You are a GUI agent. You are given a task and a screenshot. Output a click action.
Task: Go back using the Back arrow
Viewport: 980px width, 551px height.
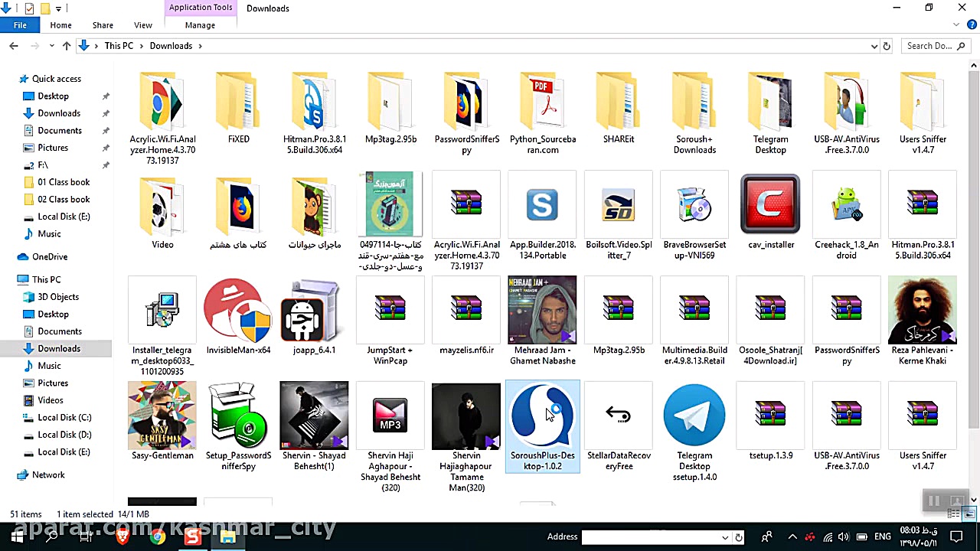coord(14,46)
